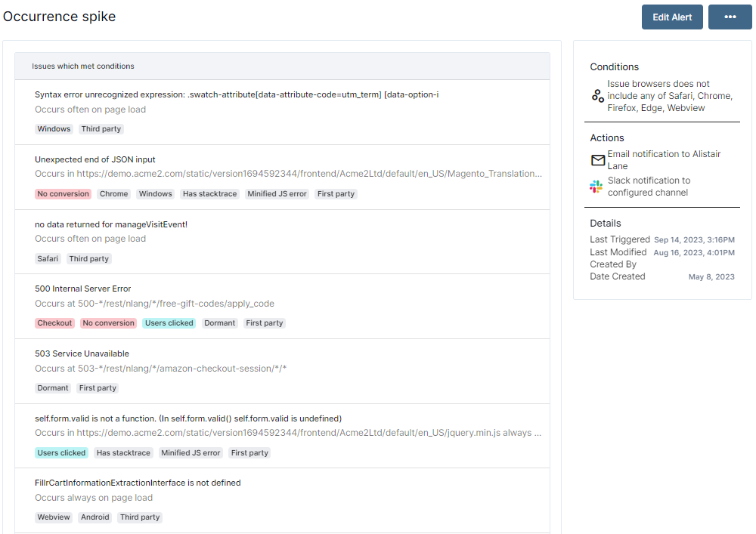Click the Android tag
Image resolution: width=756 pixels, height=534 pixels.
pos(95,517)
